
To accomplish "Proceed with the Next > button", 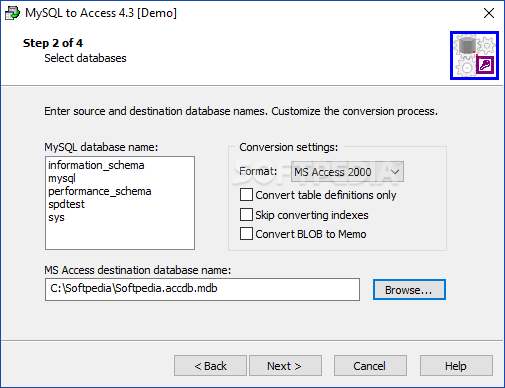I will [285, 366].
